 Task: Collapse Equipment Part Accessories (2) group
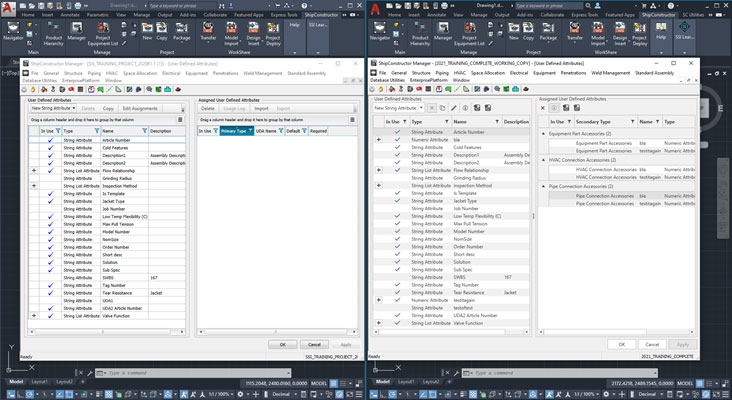(543, 133)
